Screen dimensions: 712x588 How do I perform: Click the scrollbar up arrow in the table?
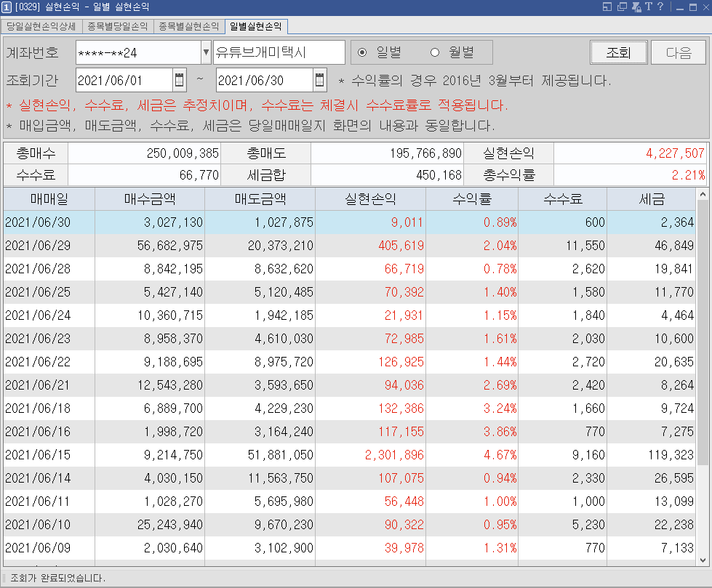[x=703, y=195]
